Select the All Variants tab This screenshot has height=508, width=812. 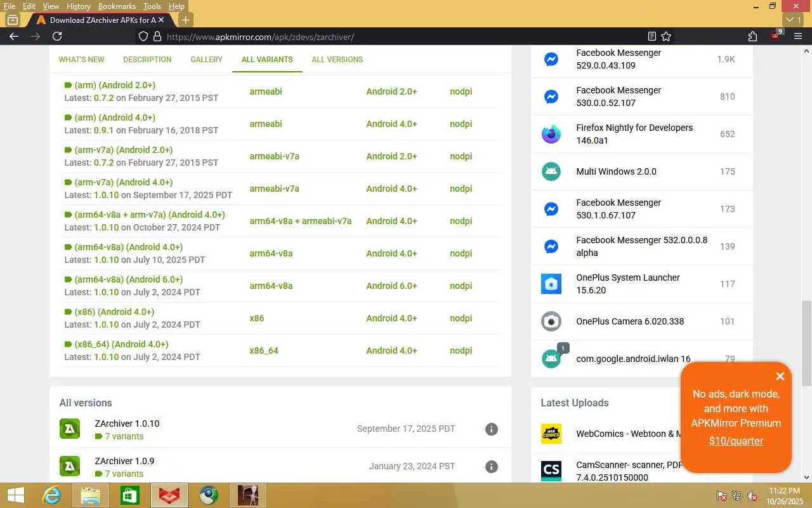pyautogui.click(x=267, y=60)
